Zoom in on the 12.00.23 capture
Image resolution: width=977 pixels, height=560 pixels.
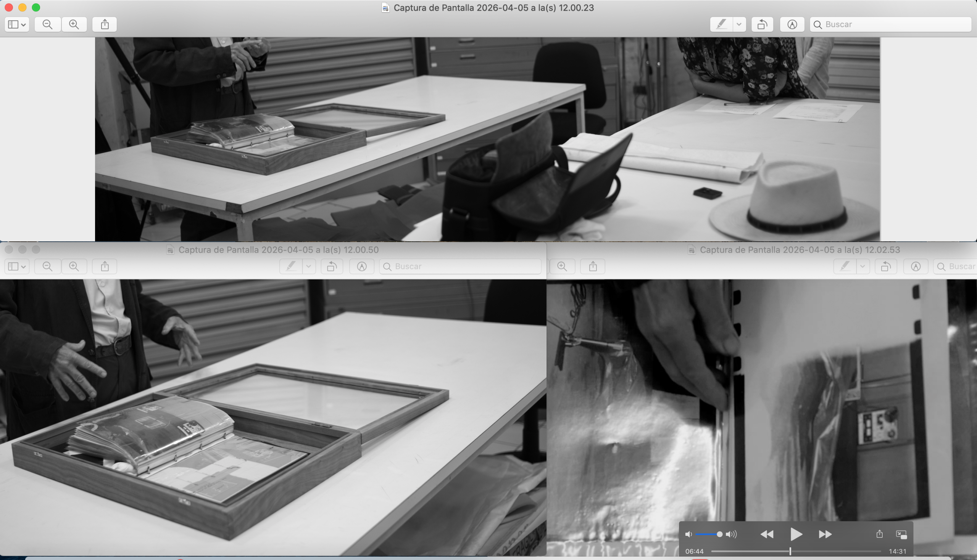coord(74,24)
